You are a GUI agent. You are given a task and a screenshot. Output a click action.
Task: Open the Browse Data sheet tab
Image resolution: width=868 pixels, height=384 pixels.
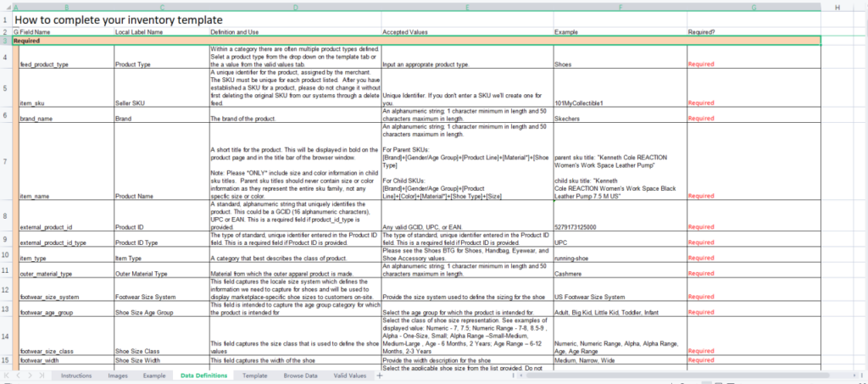point(301,376)
